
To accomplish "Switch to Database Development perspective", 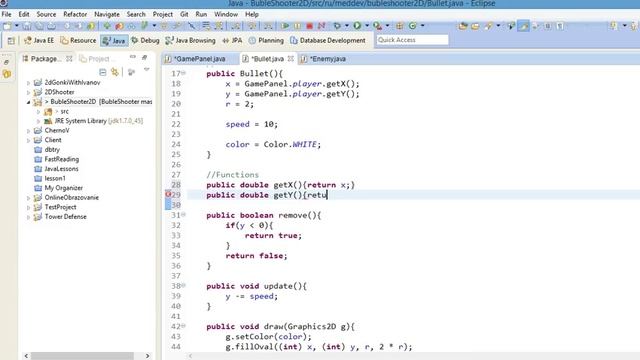I will pyautogui.click(x=328, y=40).
